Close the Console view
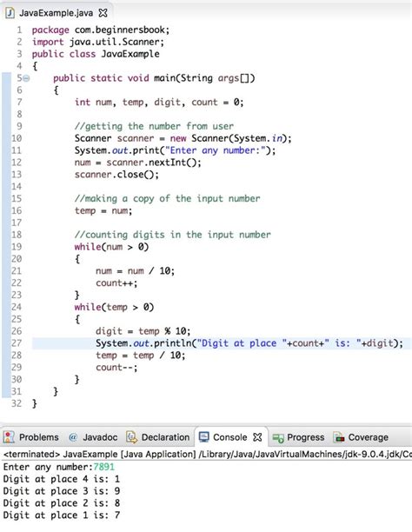This screenshot has height=532, width=412. tap(257, 437)
